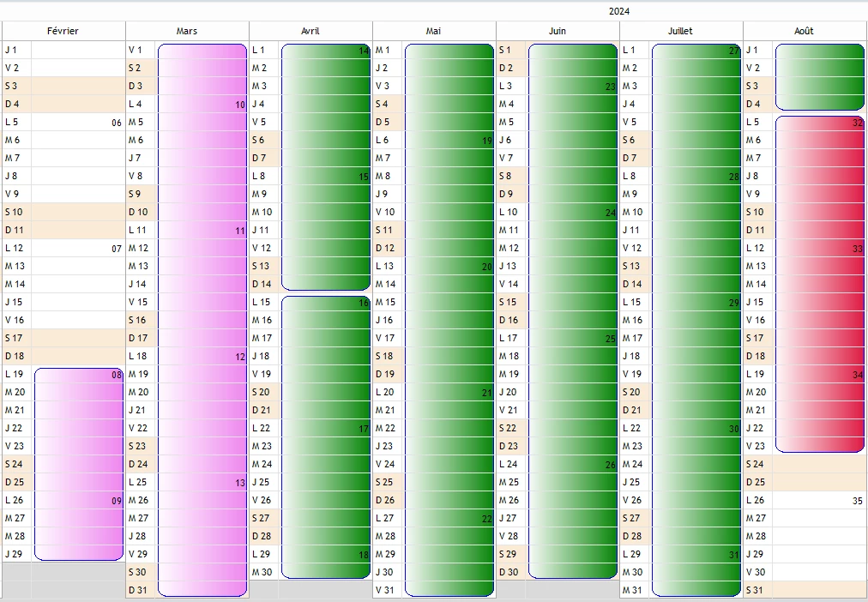Click day M 1 in Mai
Screen dimensions: 868x602
(x=383, y=51)
